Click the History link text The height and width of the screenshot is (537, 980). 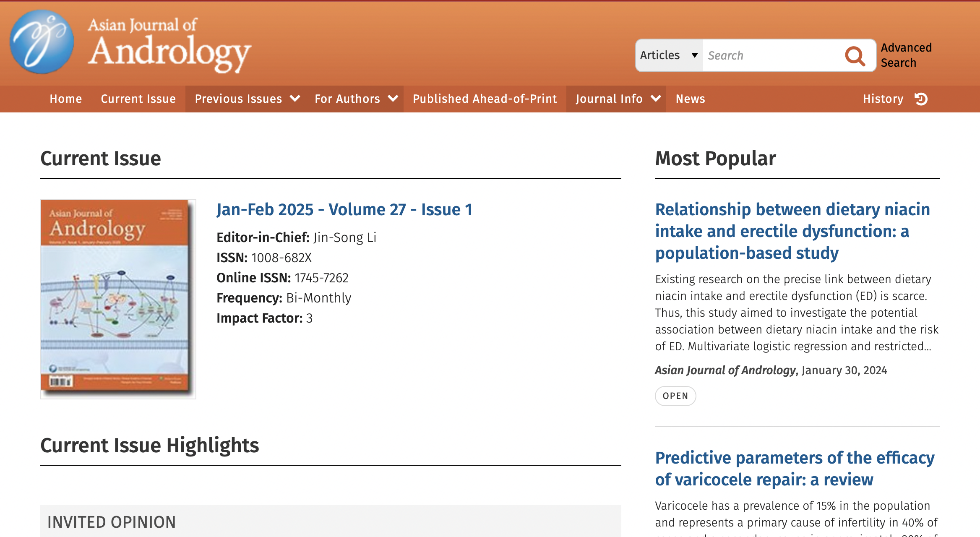coord(883,99)
